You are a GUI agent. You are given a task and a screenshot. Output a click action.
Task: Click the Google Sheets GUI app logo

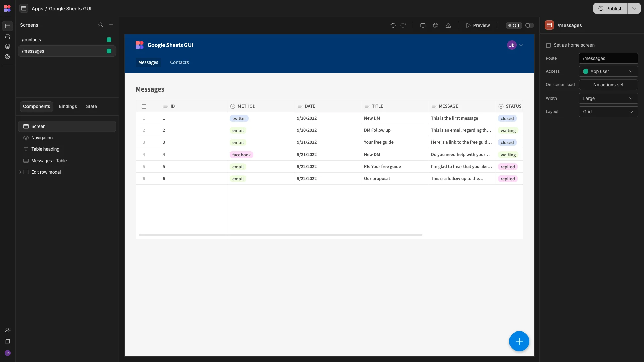coord(140,45)
